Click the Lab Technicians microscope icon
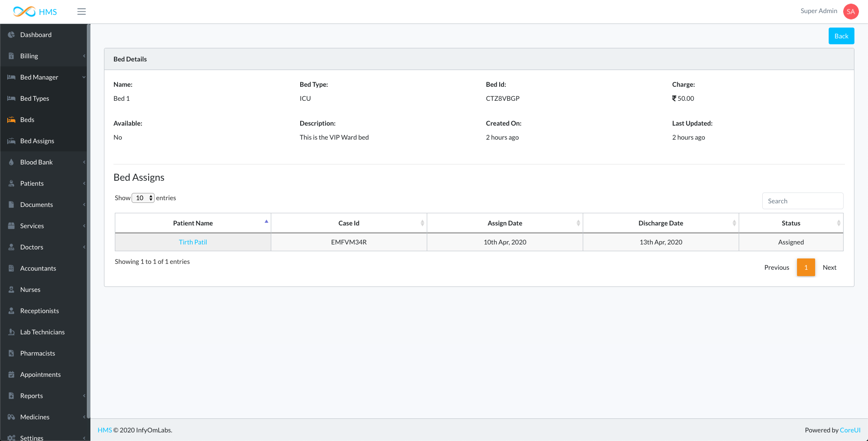Screen dimensions: 868x441 click(x=11, y=332)
